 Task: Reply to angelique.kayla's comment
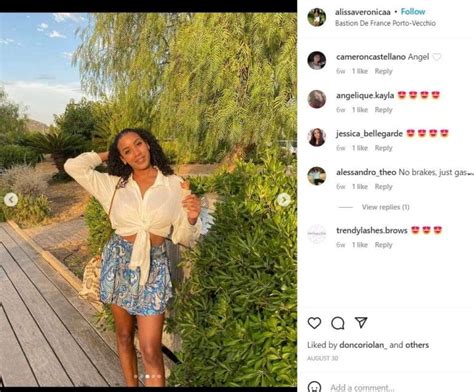tap(383, 110)
